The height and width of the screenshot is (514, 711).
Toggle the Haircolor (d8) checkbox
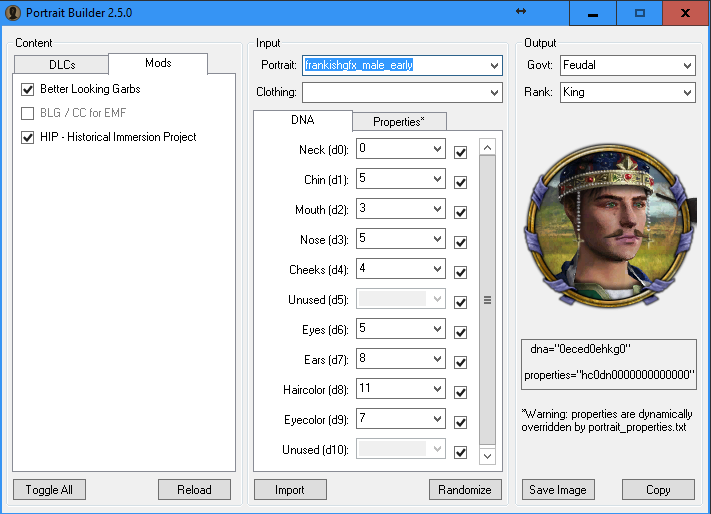[461, 392]
